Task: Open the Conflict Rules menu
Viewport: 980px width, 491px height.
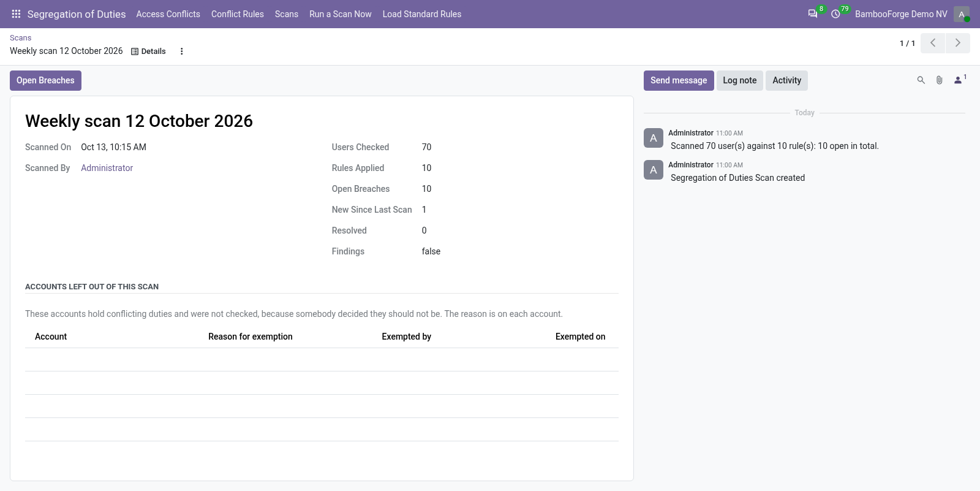Action: [238, 14]
